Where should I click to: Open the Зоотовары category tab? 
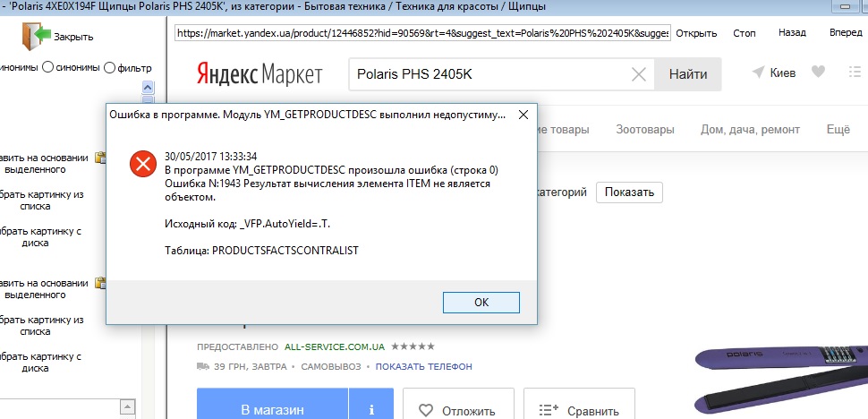645,130
